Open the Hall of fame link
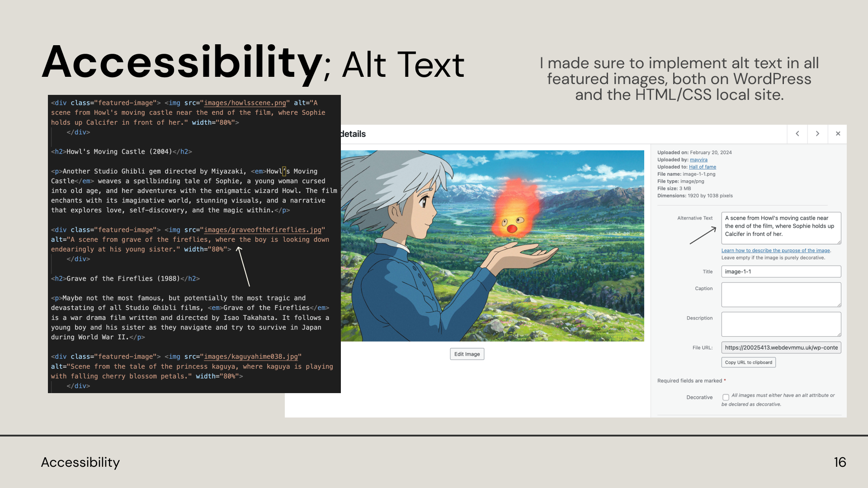 [x=702, y=167]
